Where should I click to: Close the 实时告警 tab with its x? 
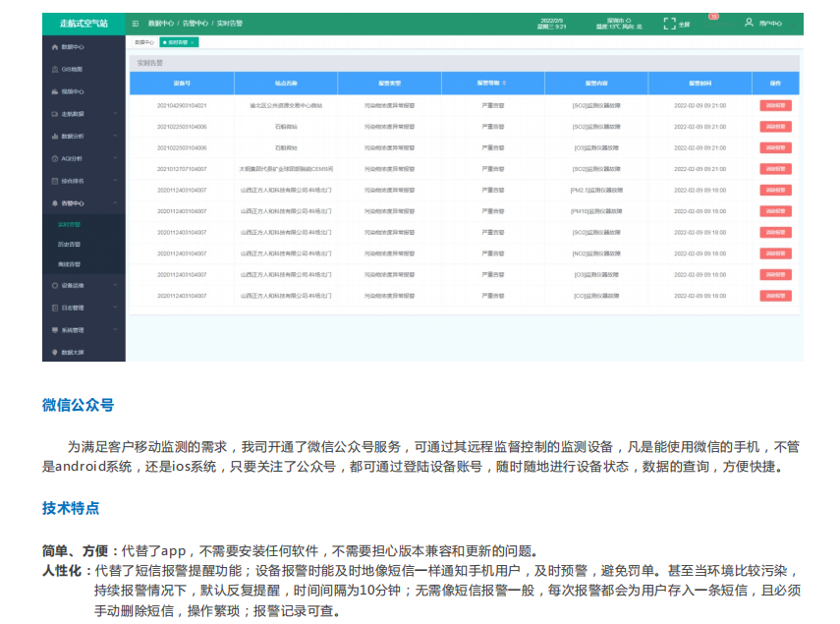tap(193, 42)
